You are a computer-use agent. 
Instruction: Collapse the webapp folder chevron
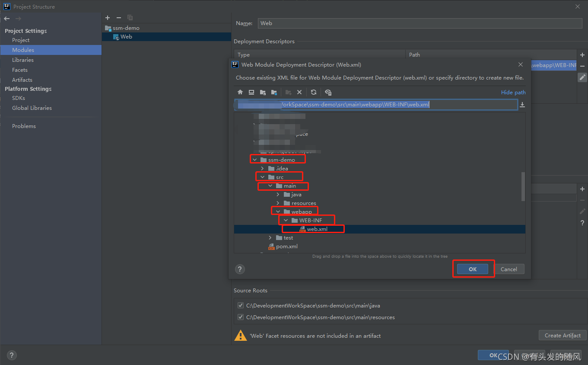278,212
